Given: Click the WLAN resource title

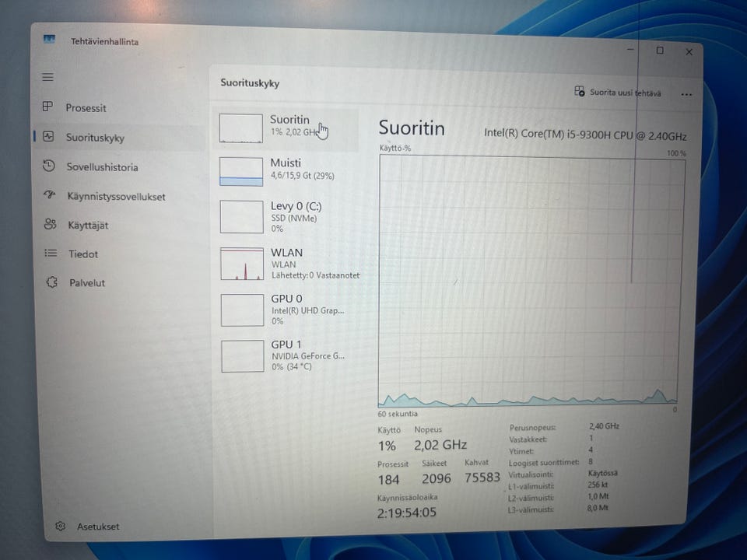Looking at the screenshot, I should (x=287, y=252).
